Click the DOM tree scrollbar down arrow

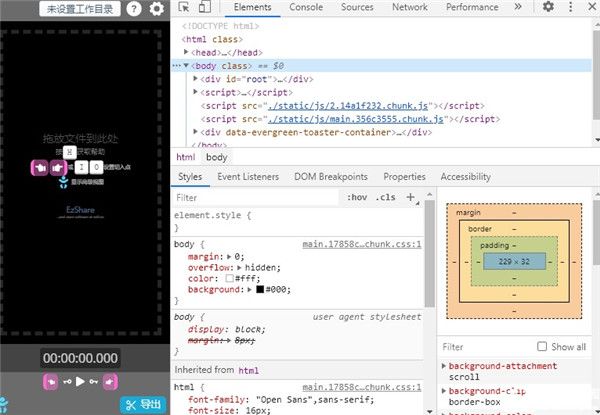coord(597,140)
